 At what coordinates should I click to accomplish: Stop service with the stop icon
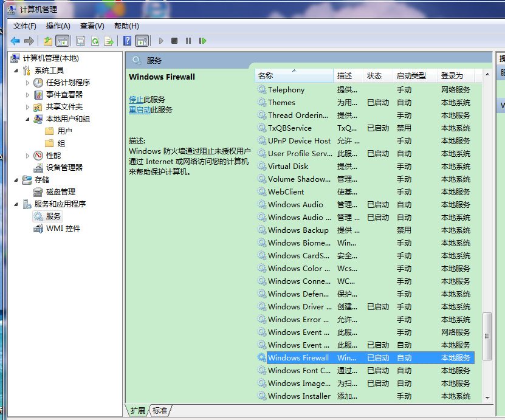pyautogui.click(x=174, y=41)
